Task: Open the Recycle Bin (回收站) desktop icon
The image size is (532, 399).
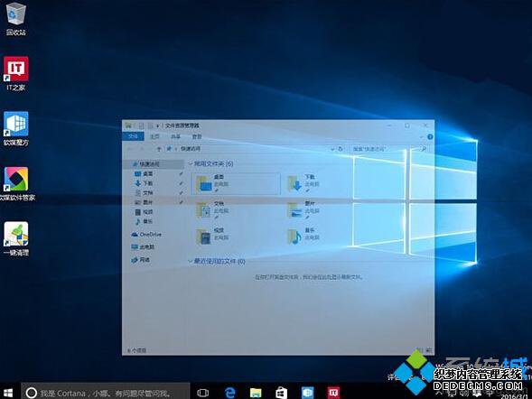Action: tap(15, 19)
